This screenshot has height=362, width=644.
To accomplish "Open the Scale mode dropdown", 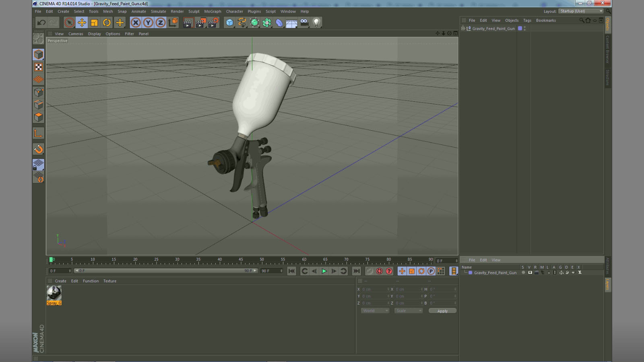I will 408,311.
